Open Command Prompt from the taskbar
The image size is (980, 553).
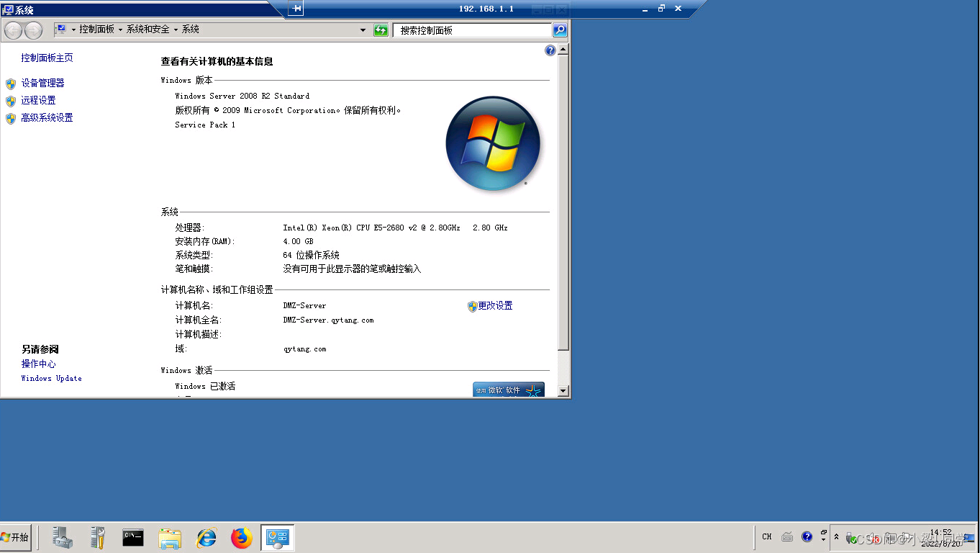pyautogui.click(x=133, y=538)
